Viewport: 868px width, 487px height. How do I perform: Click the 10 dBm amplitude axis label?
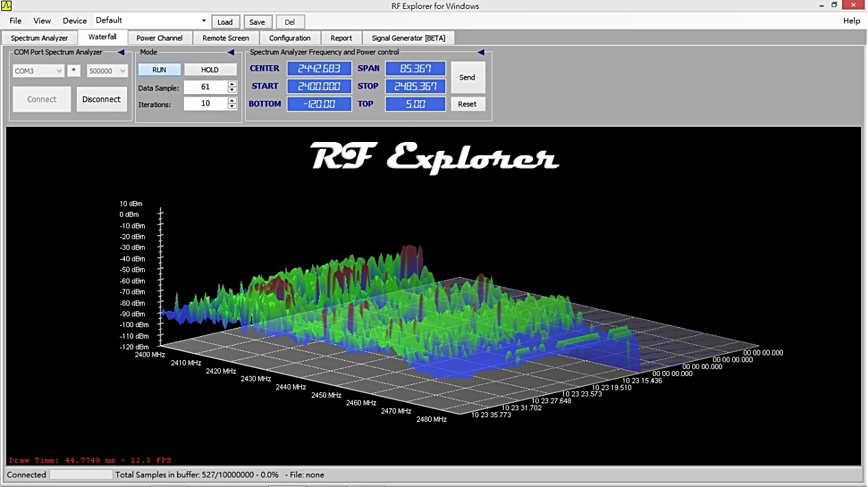coord(132,204)
